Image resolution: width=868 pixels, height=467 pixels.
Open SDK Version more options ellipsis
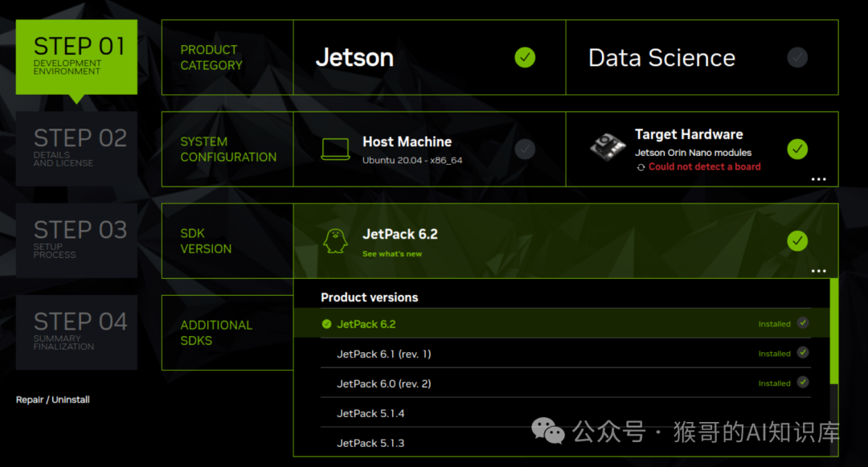(x=818, y=271)
